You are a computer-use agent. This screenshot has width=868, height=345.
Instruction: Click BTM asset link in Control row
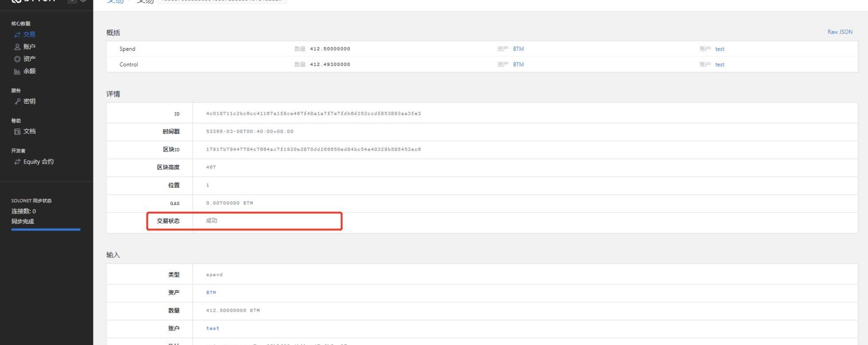point(518,65)
